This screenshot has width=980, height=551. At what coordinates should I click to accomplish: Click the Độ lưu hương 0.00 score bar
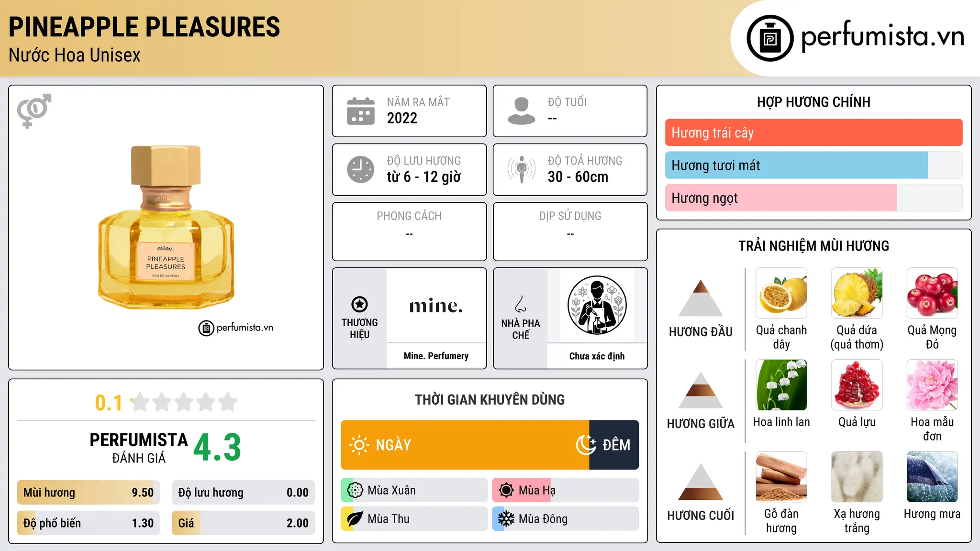243,493
